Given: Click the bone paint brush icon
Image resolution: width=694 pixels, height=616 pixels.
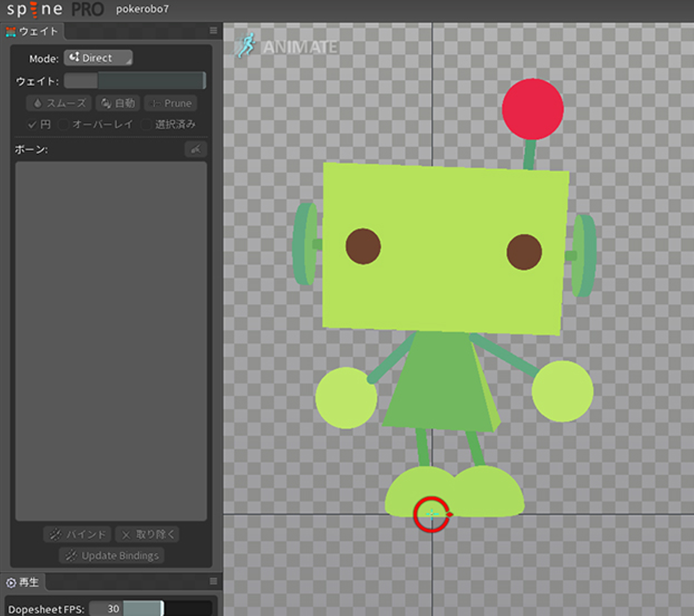Looking at the screenshot, I should 196,149.
